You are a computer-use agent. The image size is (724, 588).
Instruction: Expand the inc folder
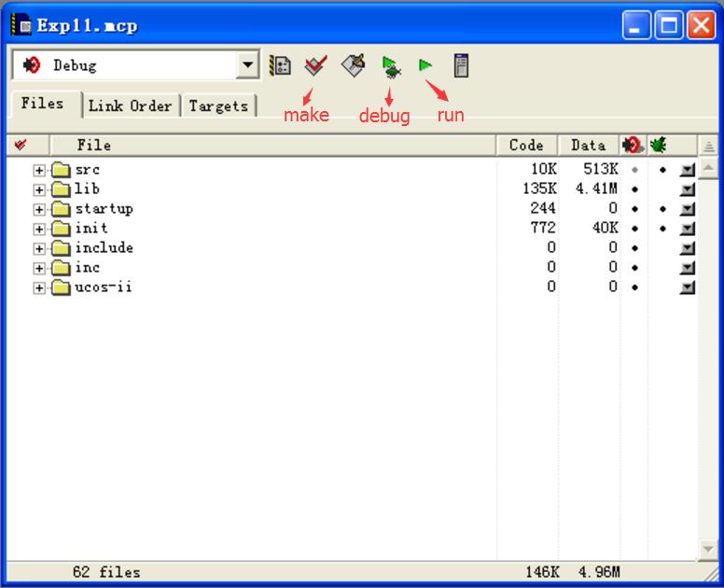(x=39, y=269)
